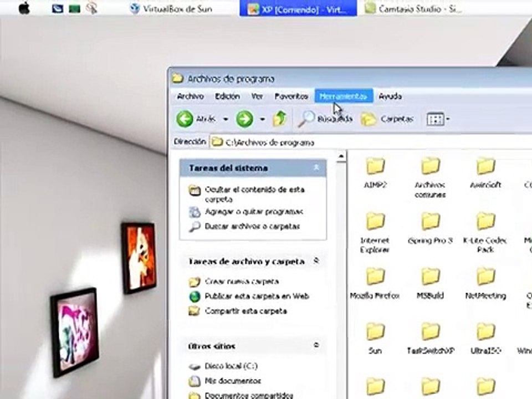Open Documentos compartidos link
Image resolution: width=532 pixels, height=399 pixels.
pos(249,395)
